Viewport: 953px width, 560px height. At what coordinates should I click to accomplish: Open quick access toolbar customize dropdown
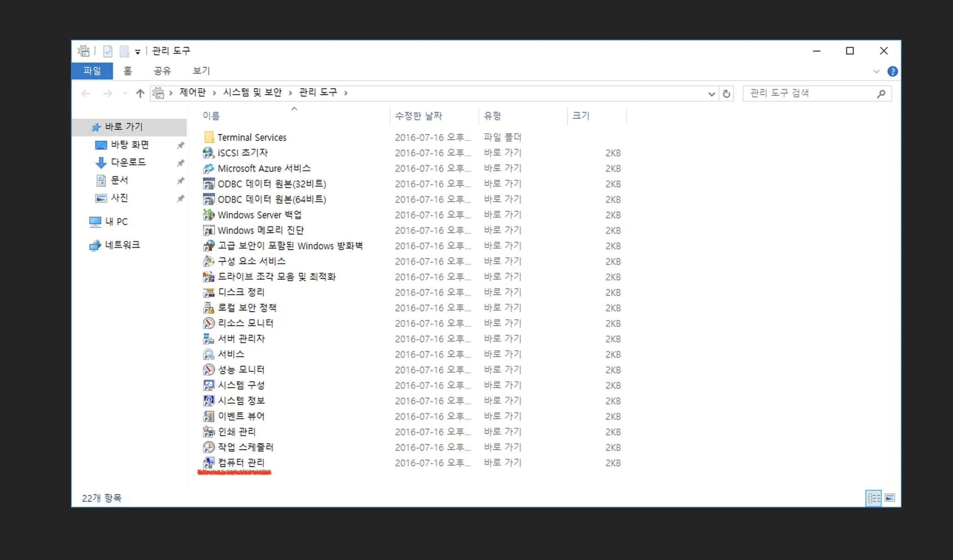(138, 52)
